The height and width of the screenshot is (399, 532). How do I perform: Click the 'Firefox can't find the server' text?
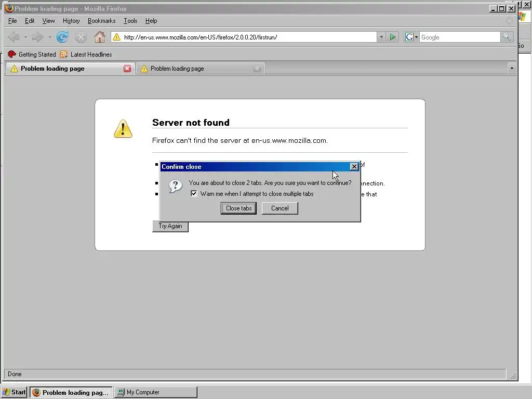click(x=240, y=140)
